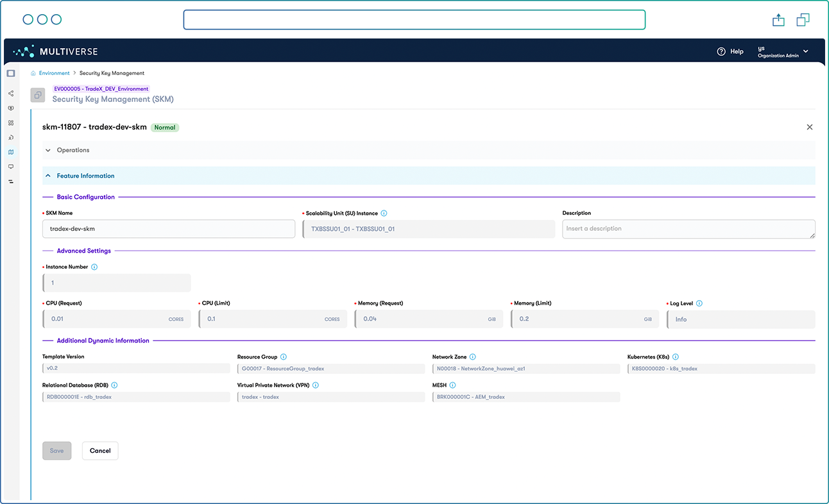This screenshot has height=504, width=829.
Task: Click the Save button
Action: pyautogui.click(x=57, y=451)
